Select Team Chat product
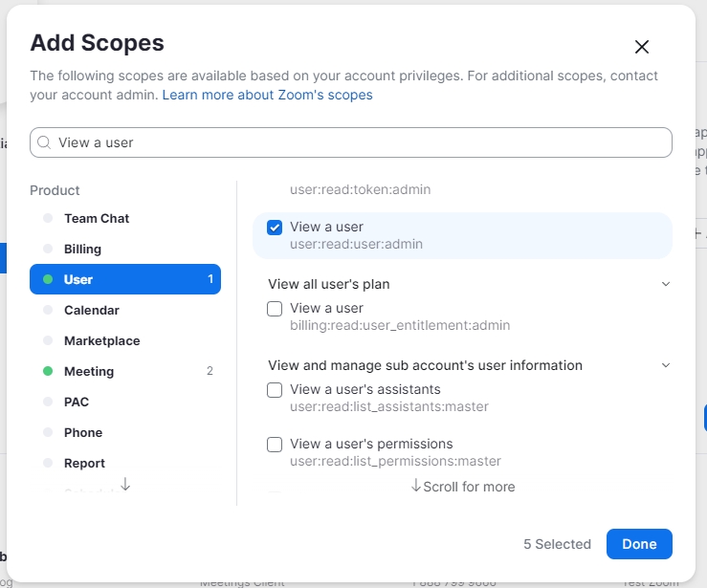This screenshot has width=707, height=588. point(97,218)
